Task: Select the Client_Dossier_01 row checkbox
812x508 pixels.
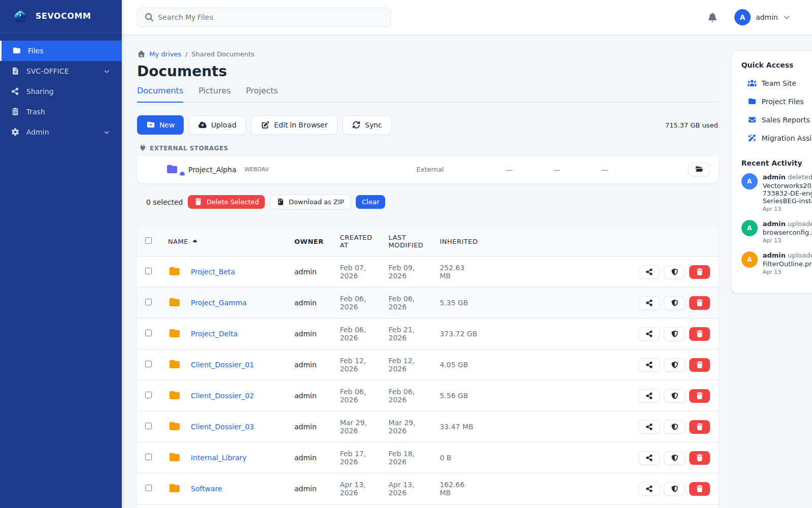Action: (x=148, y=364)
